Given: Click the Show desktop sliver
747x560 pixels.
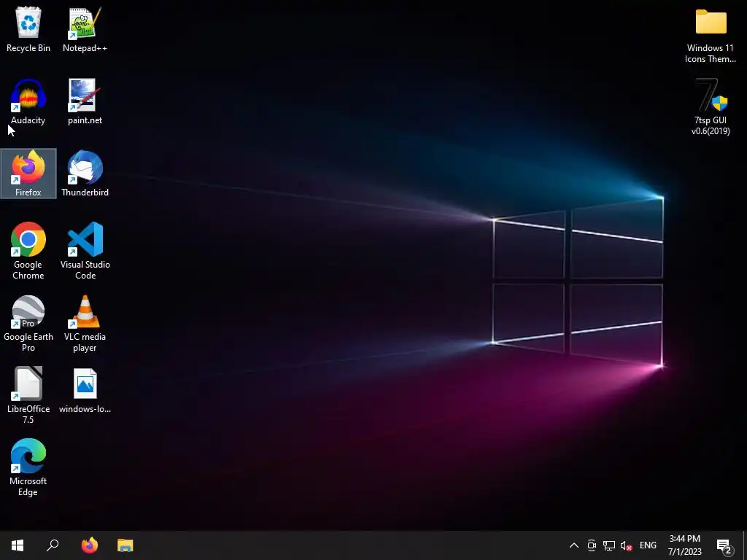Looking at the screenshot, I should pyautogui.click(x=745, y=545).
